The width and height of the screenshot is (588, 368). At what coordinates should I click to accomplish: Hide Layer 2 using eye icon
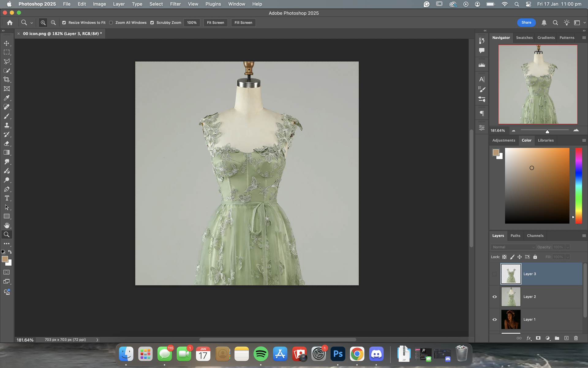[495, 297]
